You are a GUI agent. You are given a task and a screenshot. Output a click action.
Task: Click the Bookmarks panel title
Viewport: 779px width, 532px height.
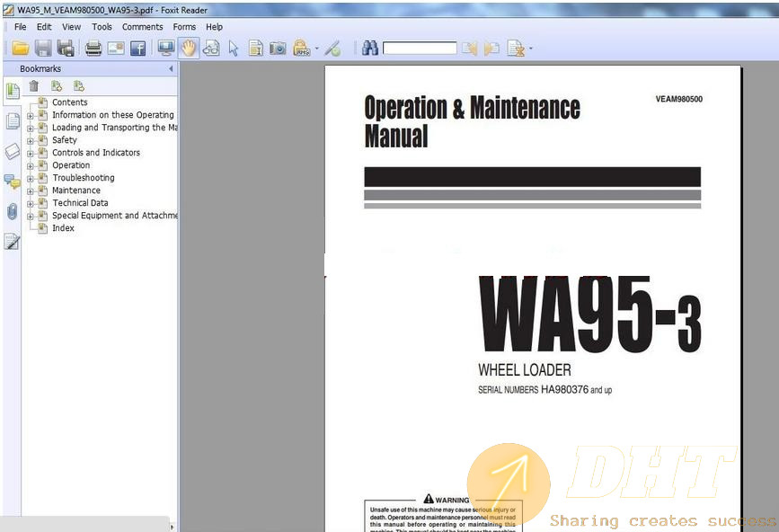pyautogui.click(x=40, y=68)
